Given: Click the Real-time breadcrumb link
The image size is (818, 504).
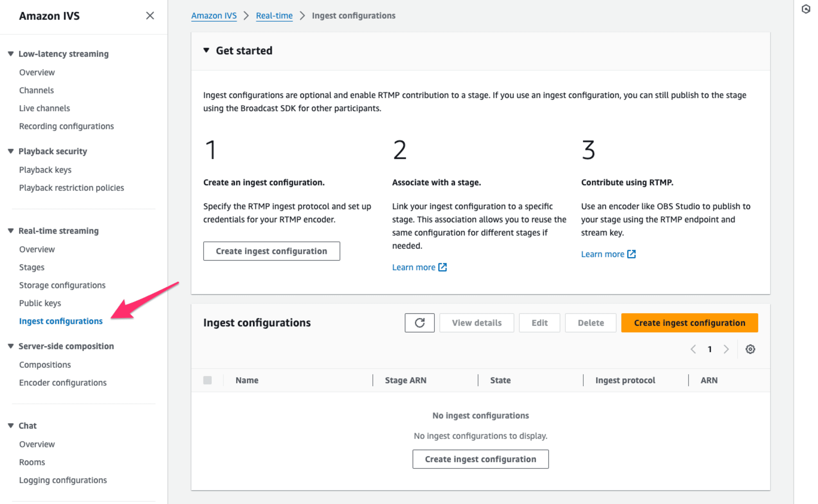Looking at the screenshot, I should point(274,16).
